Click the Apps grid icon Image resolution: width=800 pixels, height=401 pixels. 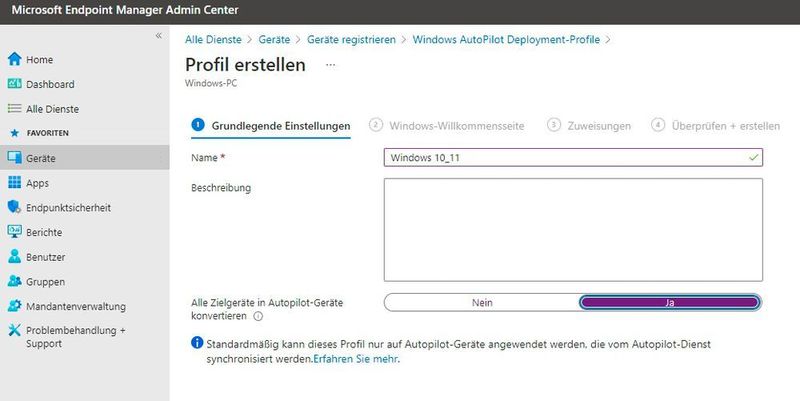pos(14,182)
